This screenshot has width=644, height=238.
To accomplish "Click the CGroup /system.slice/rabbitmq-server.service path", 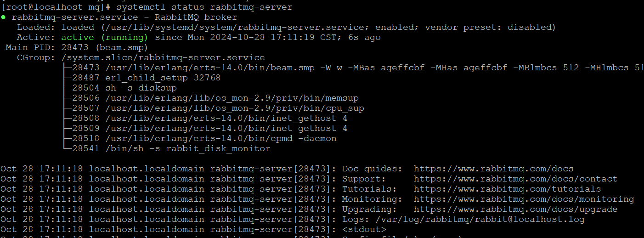I will [163, 58].
